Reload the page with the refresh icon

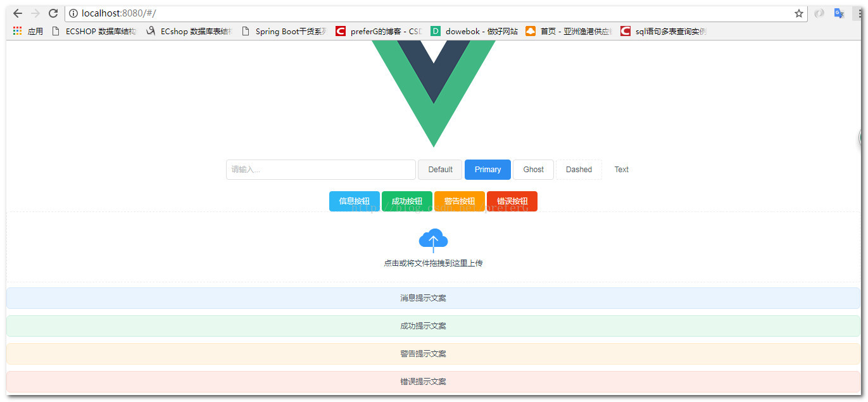click(53, 13)
